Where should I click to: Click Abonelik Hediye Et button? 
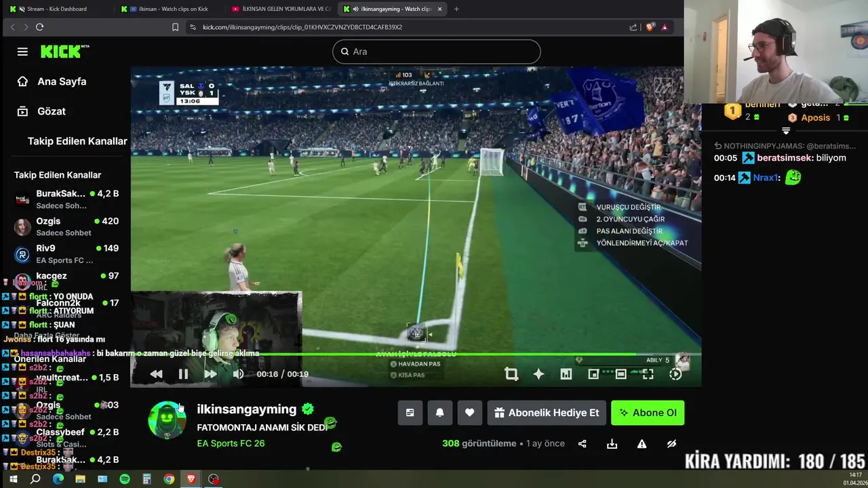click(x=547, y=413)
